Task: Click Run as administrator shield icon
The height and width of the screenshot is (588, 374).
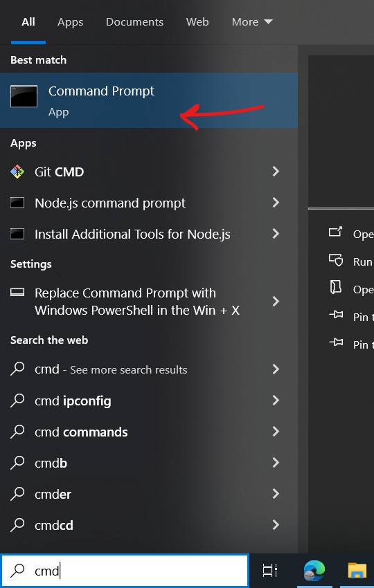Action: point(336,260)
